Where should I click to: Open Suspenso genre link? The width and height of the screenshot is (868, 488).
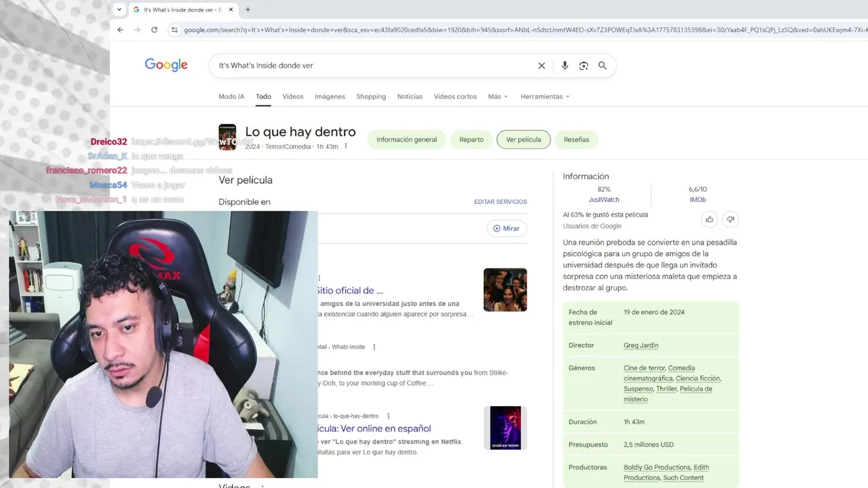point(639,389)
